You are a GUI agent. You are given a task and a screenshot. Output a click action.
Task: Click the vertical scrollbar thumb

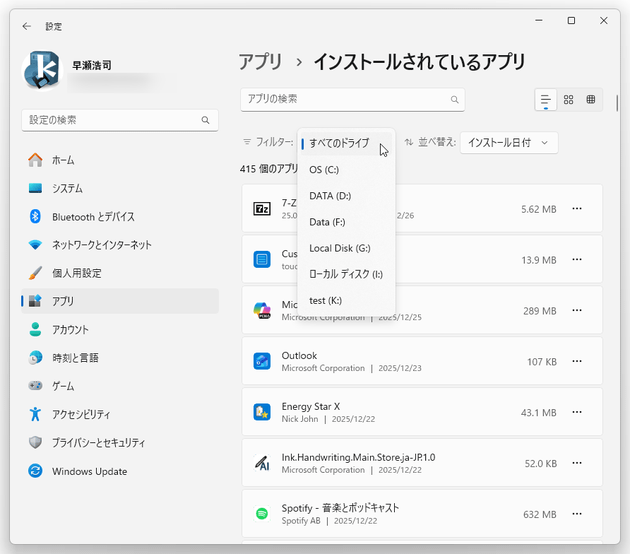pyautogui.click(x=617, y=103)
